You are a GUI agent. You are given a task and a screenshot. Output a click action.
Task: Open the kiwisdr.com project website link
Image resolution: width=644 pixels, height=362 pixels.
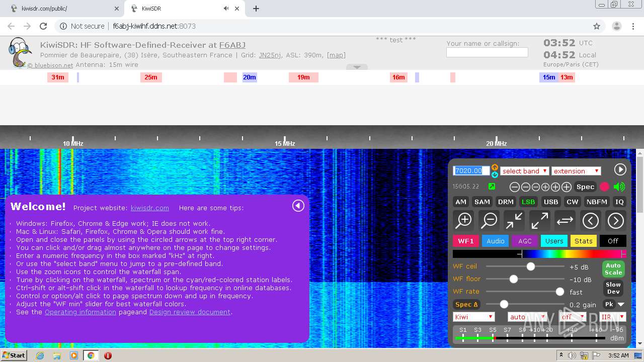[150, 208]
